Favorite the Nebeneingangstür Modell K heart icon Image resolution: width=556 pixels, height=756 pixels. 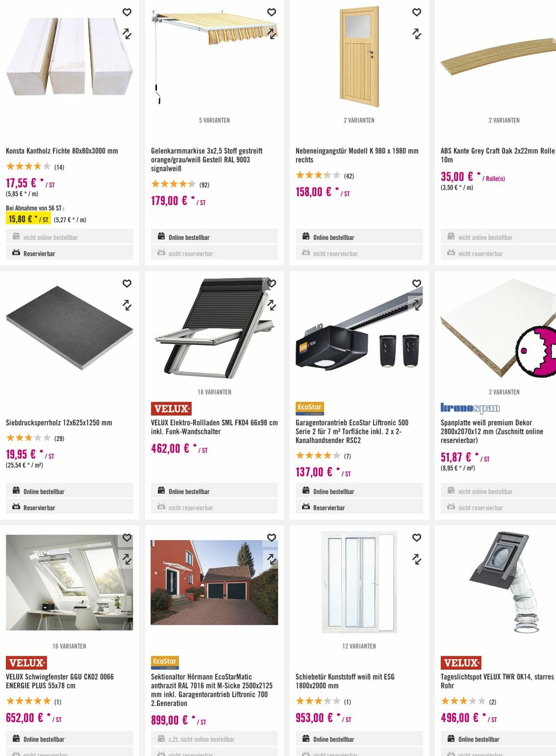coord(417,12)
